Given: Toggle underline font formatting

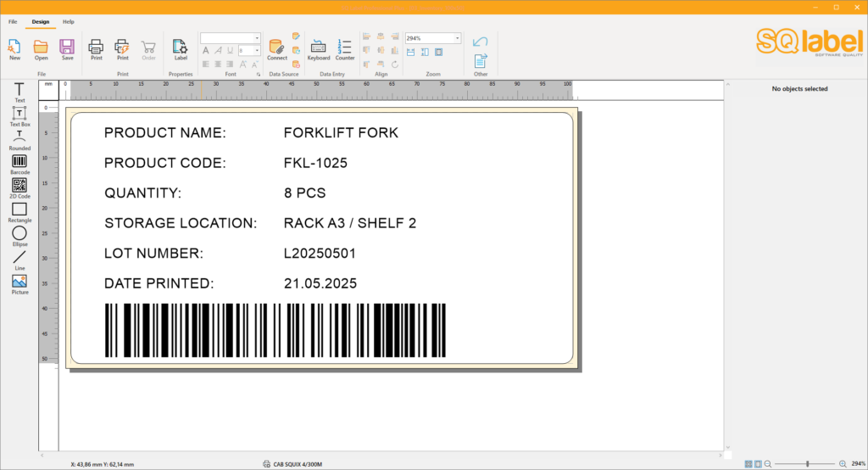Looking at the screenshot, I should (x=231, y=51).
